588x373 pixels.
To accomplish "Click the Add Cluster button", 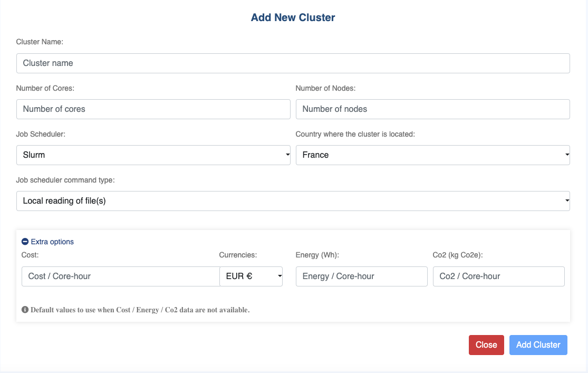I will point(538,345).
